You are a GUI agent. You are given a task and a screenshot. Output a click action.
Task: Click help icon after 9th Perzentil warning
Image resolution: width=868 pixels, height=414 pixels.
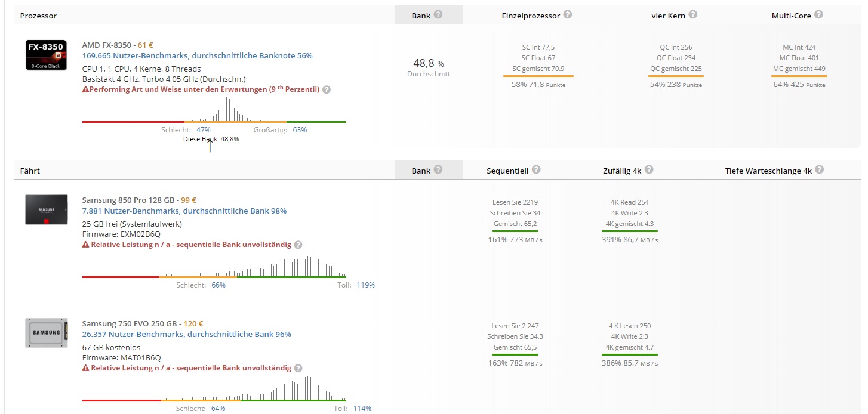coord(327,89)
